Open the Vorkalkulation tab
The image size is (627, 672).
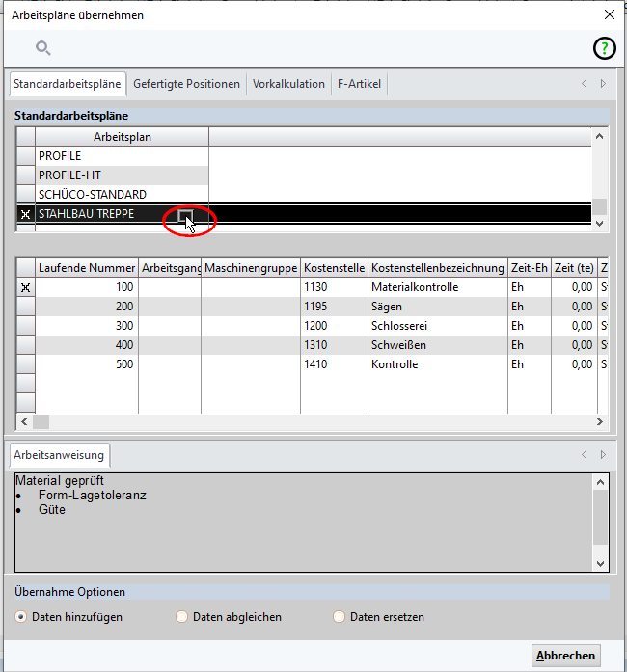[x=288, y=84]
